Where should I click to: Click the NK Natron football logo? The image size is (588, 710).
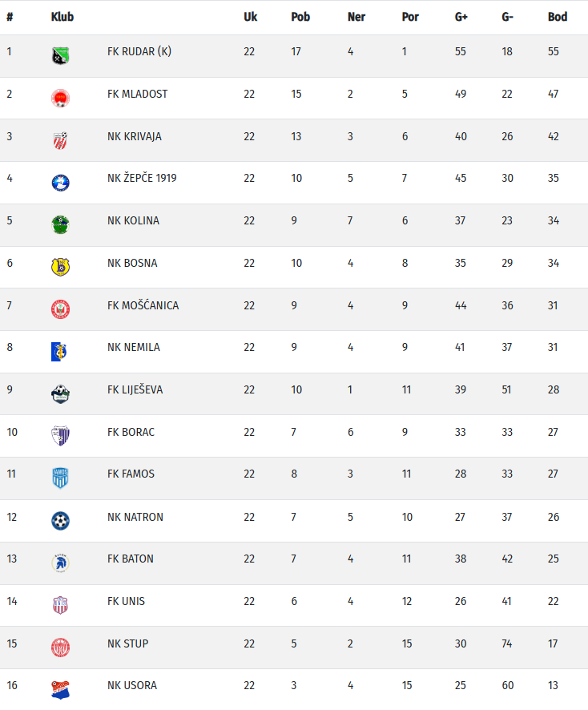pos(60,521)
